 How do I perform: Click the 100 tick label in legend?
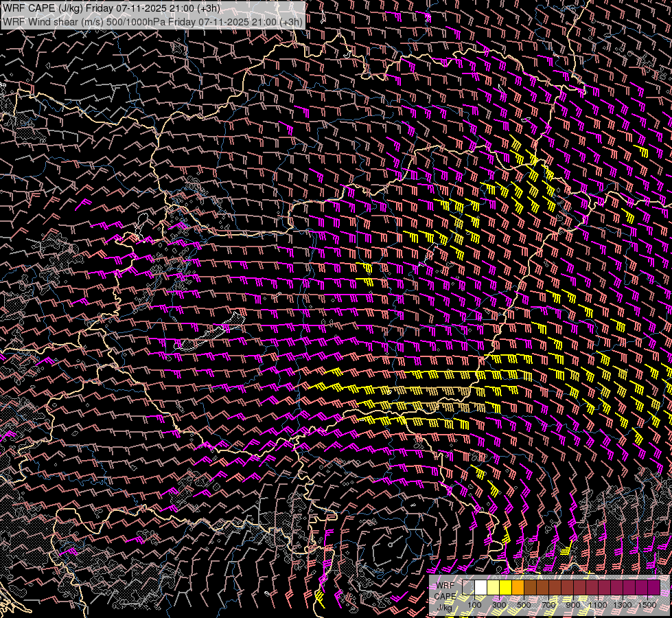pos(474,605)
